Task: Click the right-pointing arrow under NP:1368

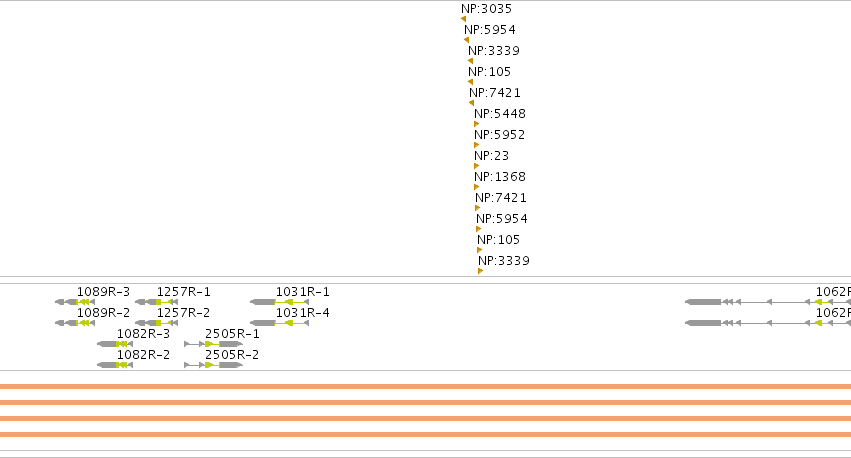Action: tap(477, 187)
